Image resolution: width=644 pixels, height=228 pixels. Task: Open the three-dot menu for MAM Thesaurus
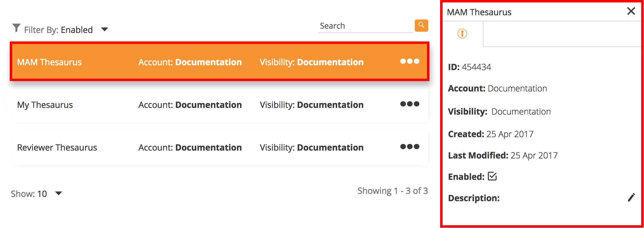point(410,61)
